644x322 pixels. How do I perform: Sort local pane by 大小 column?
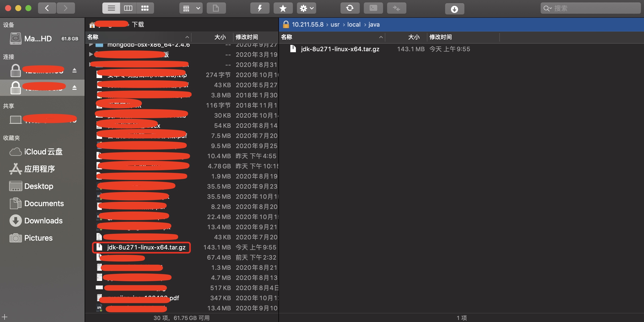[x=220, y=37]
